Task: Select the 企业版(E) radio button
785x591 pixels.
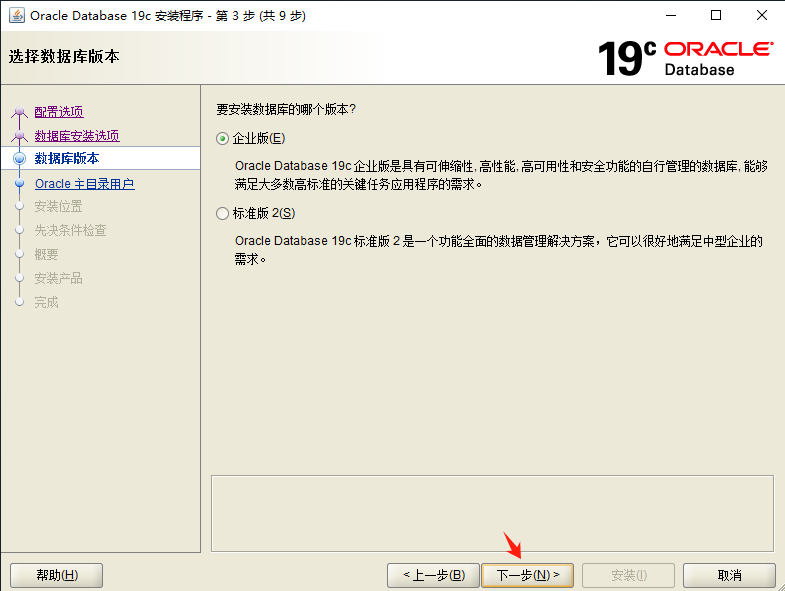Action: (222, 139)
